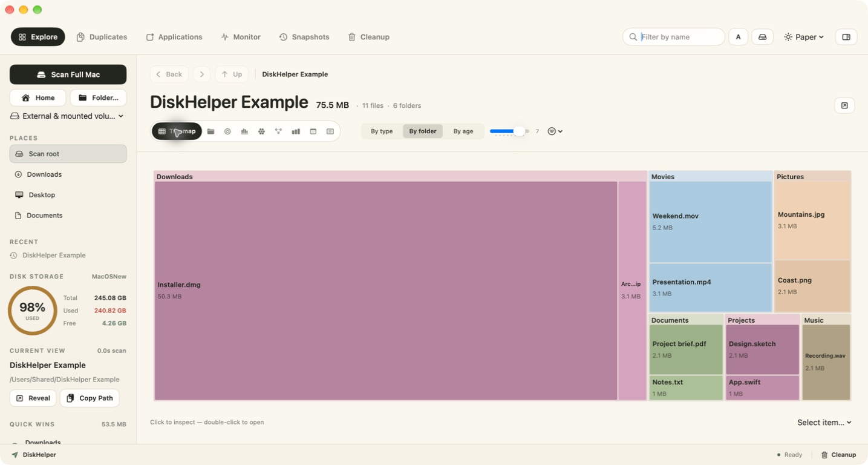Click DiskHelper Example breadcrumb
This screenshot has width=868, height=465.
[x=295, y=74]
